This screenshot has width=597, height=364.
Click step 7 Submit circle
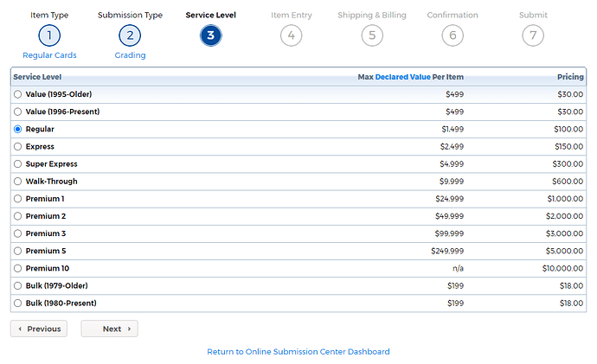(533, 35)
